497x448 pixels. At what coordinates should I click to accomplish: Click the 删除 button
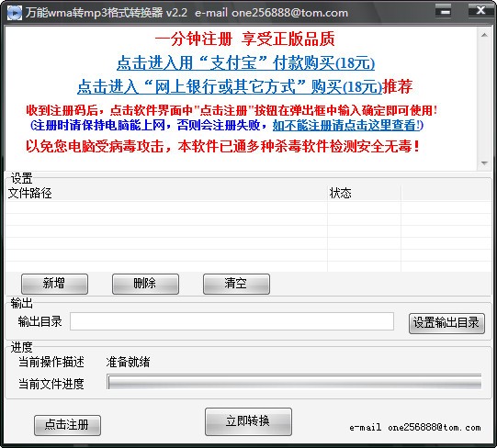click(x=145, y=284)
